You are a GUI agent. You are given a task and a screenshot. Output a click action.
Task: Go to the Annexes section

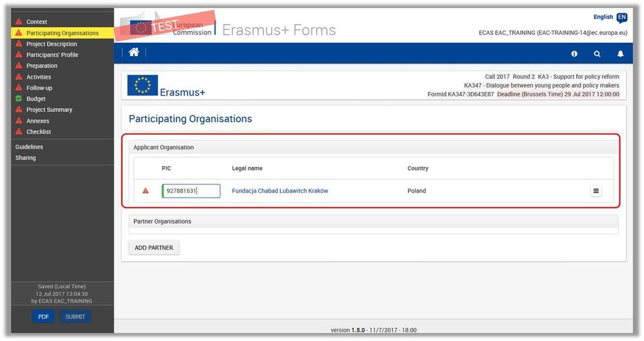(x=38, y=121)
